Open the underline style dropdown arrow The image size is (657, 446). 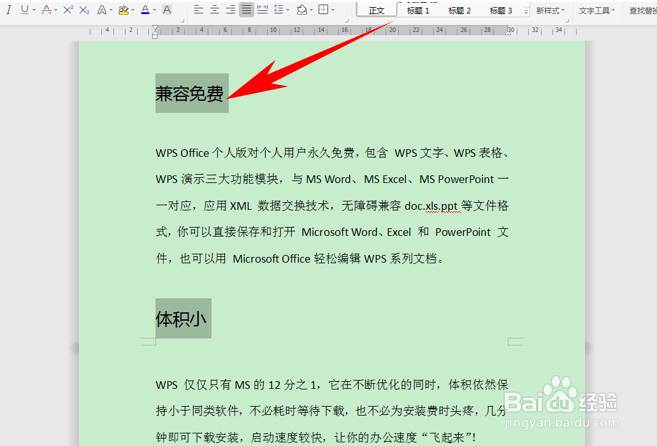34,10
